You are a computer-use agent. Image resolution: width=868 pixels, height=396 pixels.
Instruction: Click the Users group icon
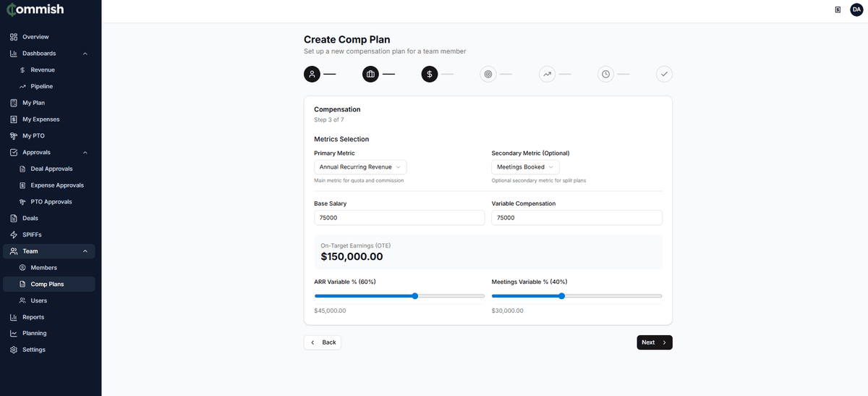tap(22, 300)
